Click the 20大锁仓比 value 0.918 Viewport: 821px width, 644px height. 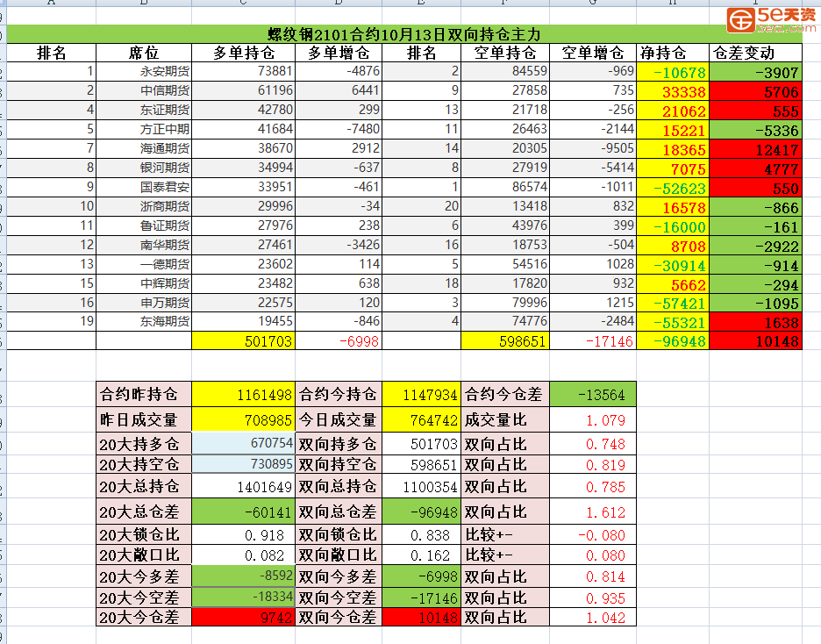(x=243, y=534)
